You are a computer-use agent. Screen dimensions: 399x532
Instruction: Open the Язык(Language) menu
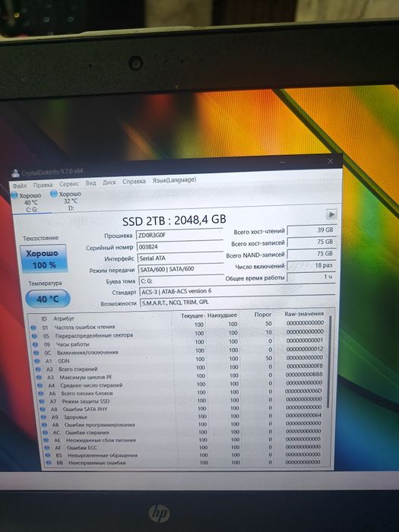point(174,180)
